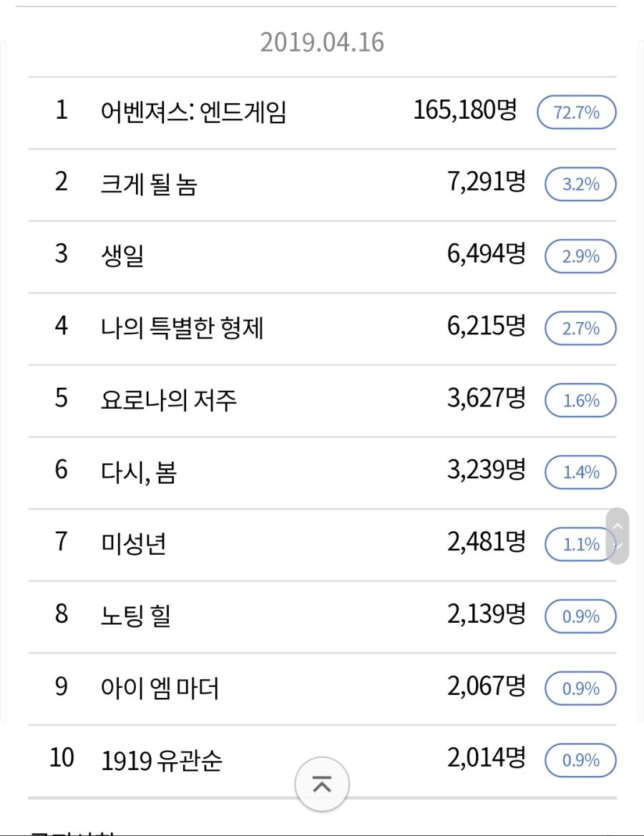Image resolution: width=644 pixels, height=836 pixels.
Task: Tap the 2.7% share badge
Action: (x=580, y=329)
